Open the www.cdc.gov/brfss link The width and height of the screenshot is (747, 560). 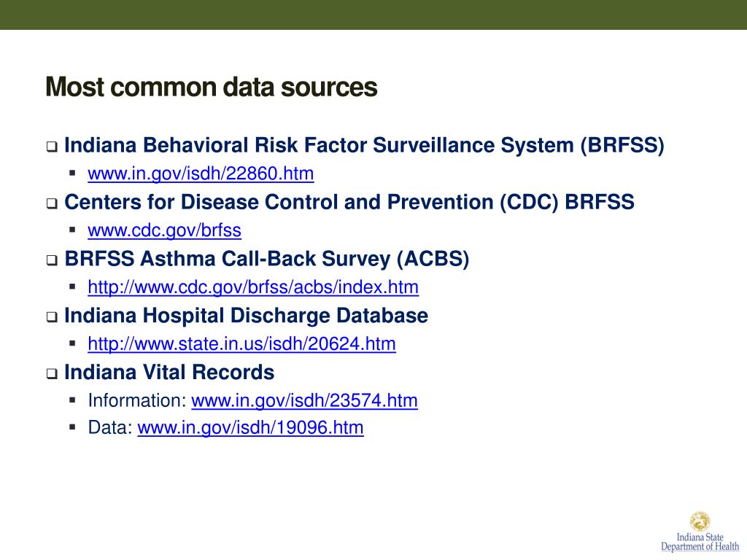[164, 230]
